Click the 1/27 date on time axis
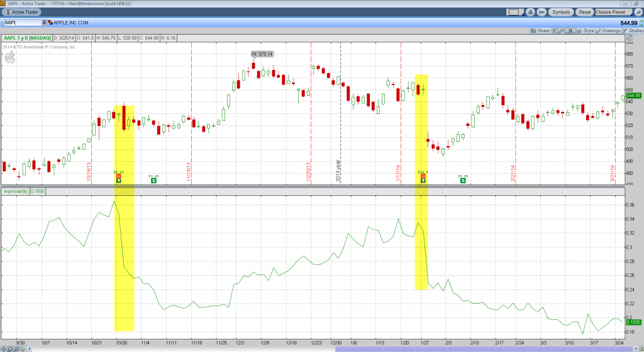 (425, 343)
